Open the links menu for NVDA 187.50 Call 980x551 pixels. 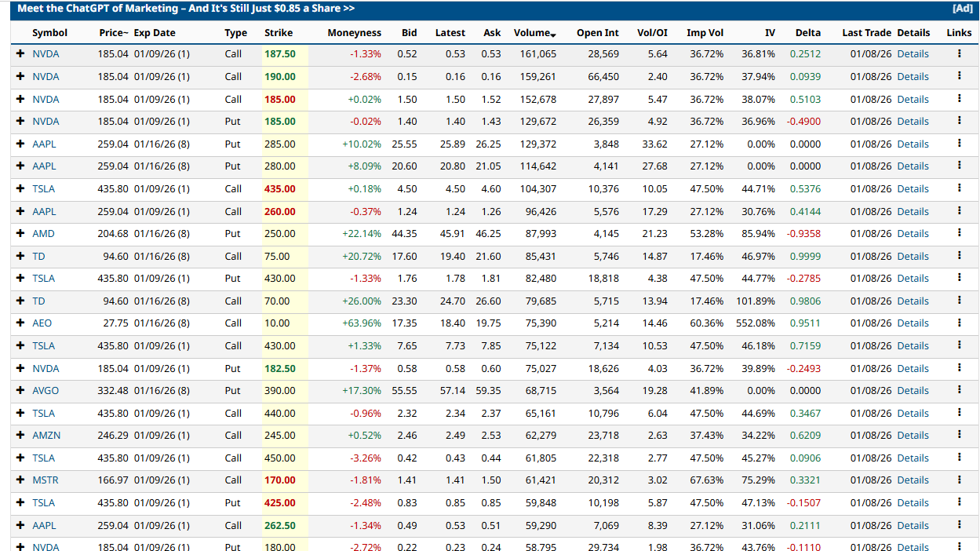959,54
